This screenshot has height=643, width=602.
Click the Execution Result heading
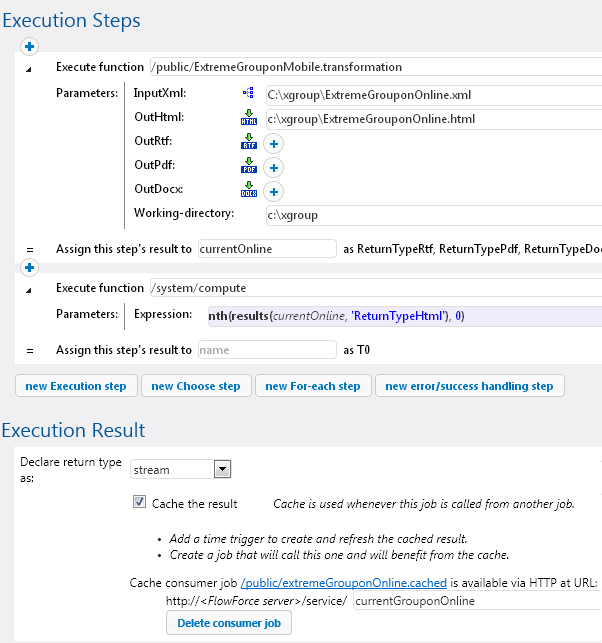73,430
